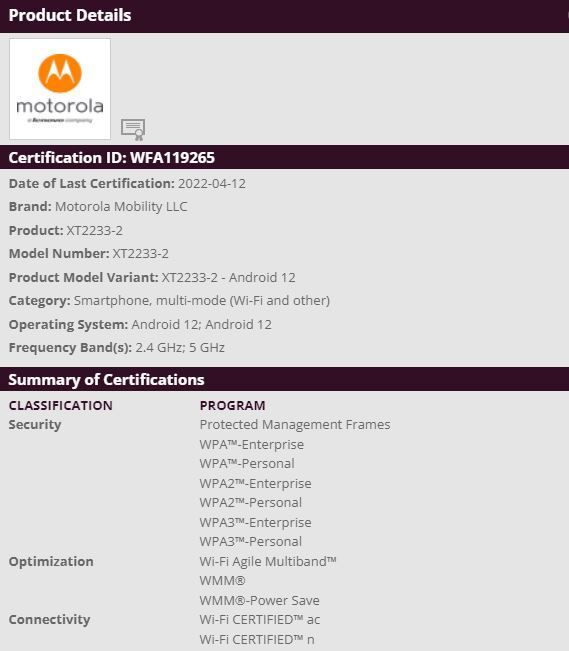Open the certificate download icon
Image resolution: width=569 pixels, height=651 pixels.
pyautogui.click(x=133, y=129)
